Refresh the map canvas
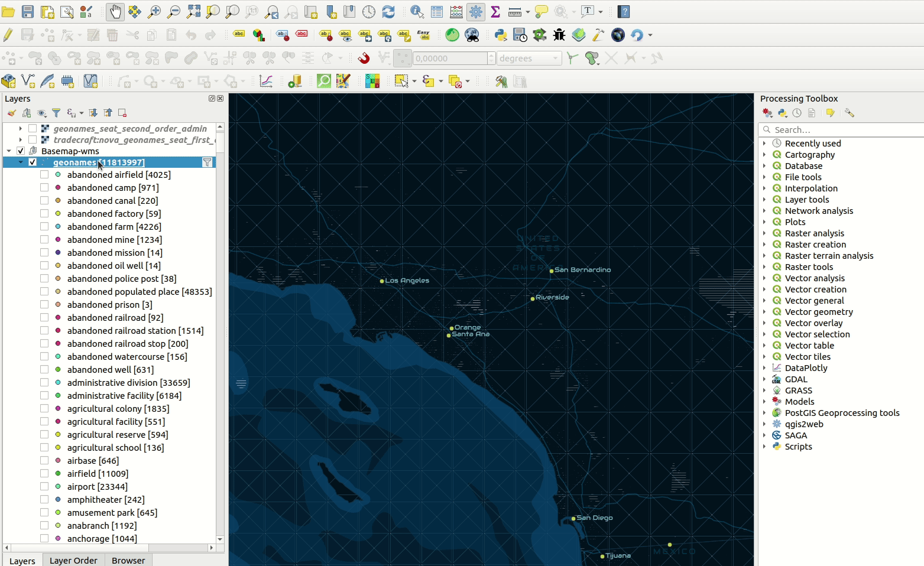The height and width of the screenshot is (566, 924). tap(388, 11)
